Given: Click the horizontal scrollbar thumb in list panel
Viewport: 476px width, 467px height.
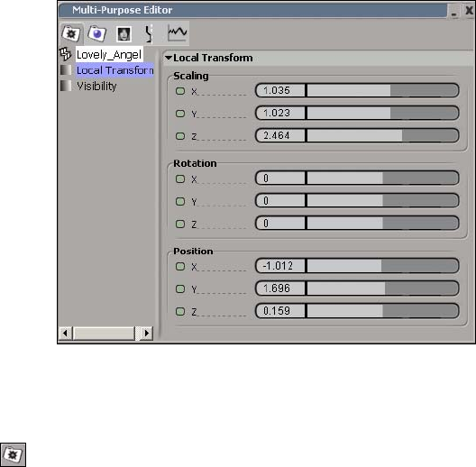Looking at the screenshot, I should click(104, 334).
